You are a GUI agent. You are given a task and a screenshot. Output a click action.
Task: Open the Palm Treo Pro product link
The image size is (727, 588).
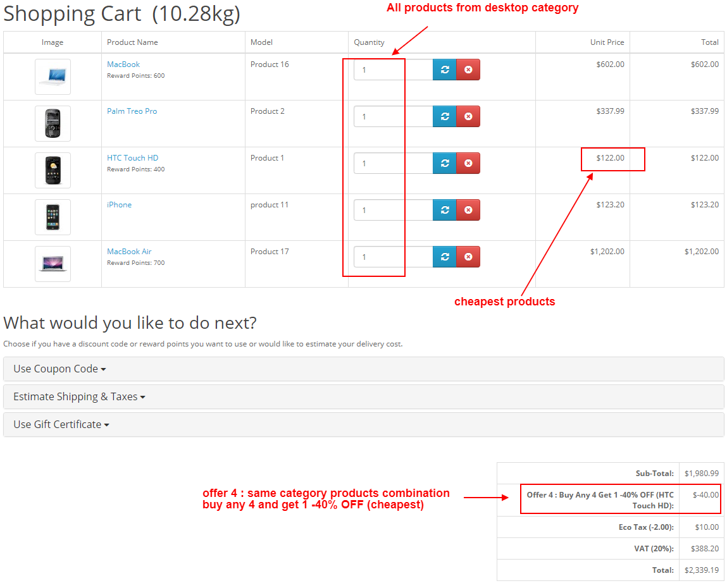132,111
